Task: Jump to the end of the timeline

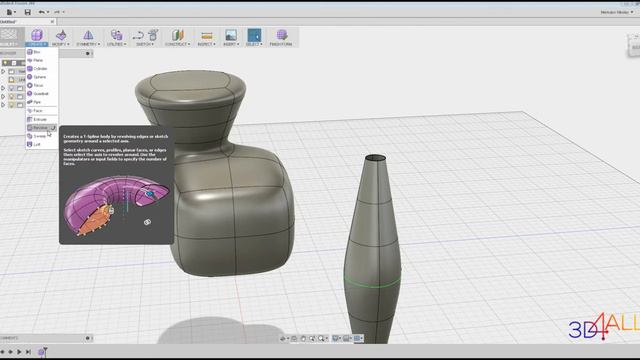Action: tap(28, 351)
